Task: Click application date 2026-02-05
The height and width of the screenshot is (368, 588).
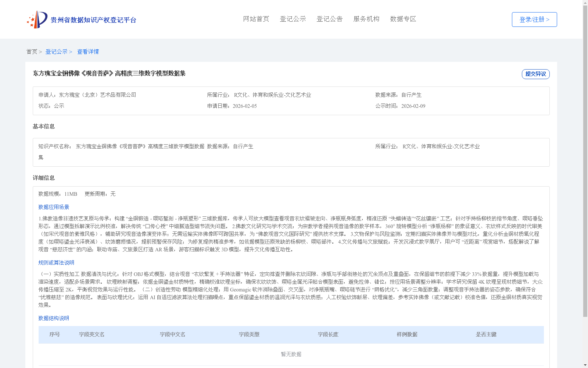Action: click(245, 106)
